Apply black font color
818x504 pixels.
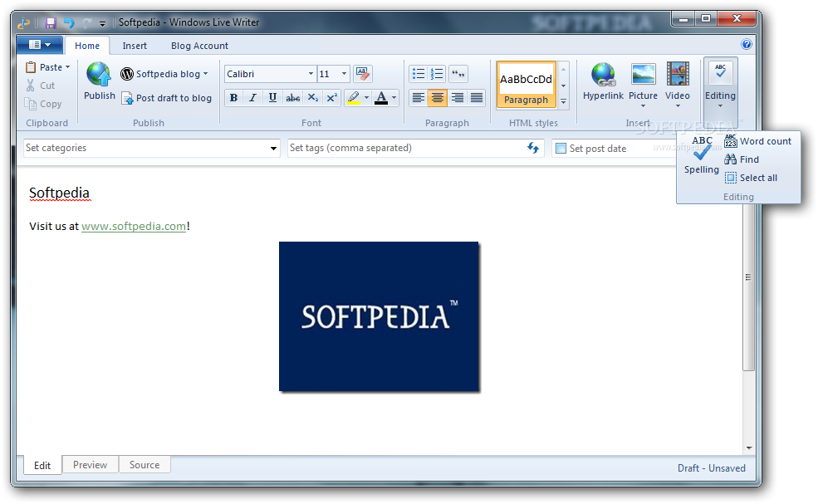(381, 98)
